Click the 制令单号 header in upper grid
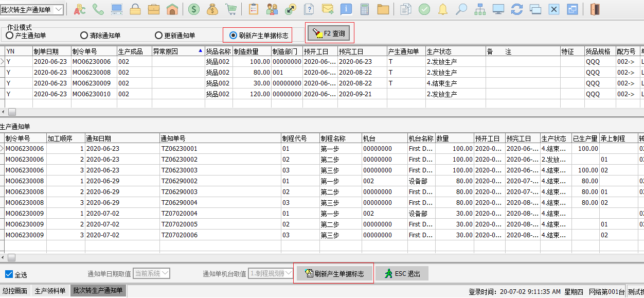This screenshot has height=298, width=644. 94,51
